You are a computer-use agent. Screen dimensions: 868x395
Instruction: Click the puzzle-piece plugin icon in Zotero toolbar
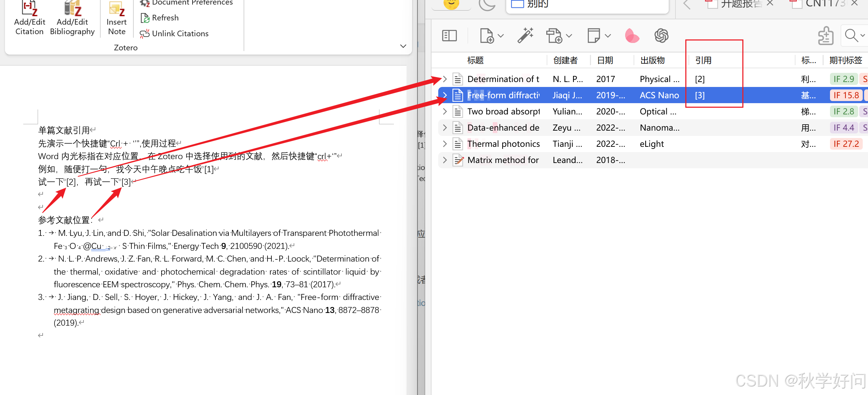[825, 36]
